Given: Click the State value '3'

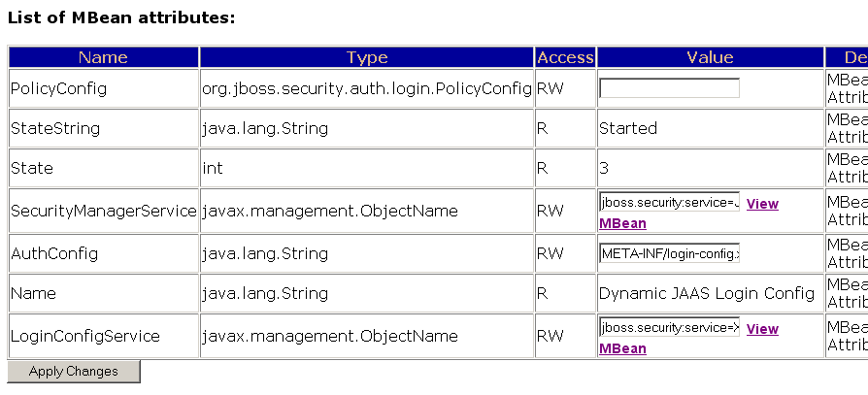Looking at the screenshot, I should [604, 168].
